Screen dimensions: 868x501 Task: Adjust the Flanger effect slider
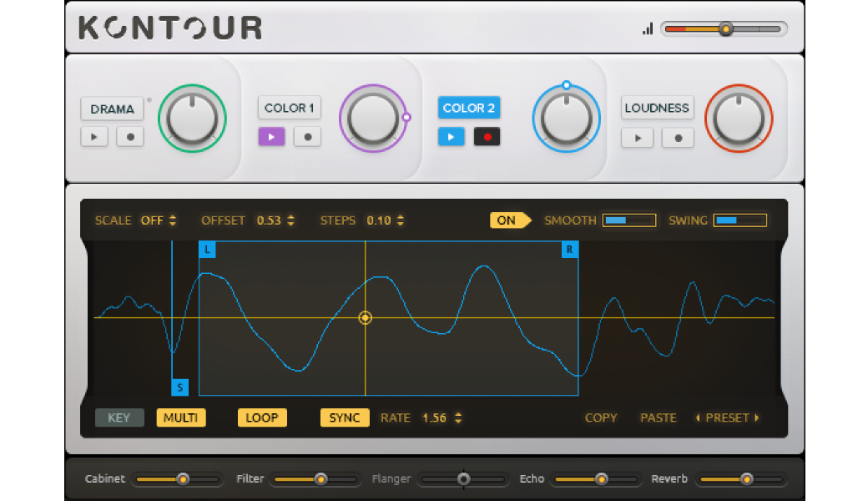point(463,478)
